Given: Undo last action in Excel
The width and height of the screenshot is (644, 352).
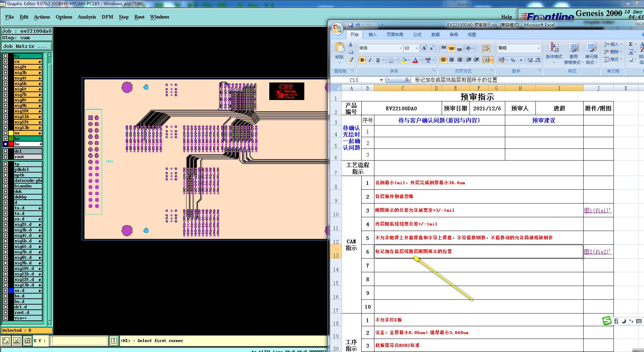Looking at the screenshot, I should click(x=358, y=25).
